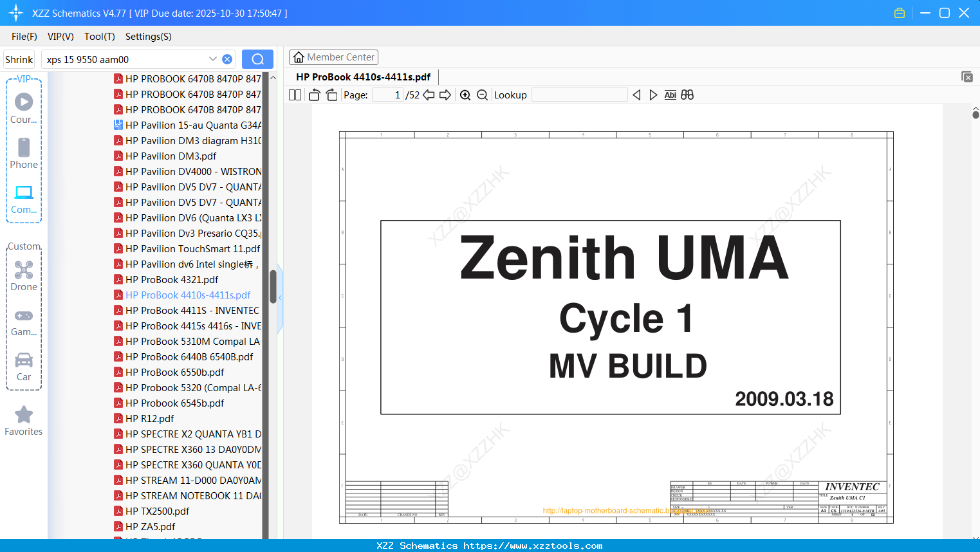Select the Car category
This screenshot has width=980, height=552.
click(x=24, y=367)
